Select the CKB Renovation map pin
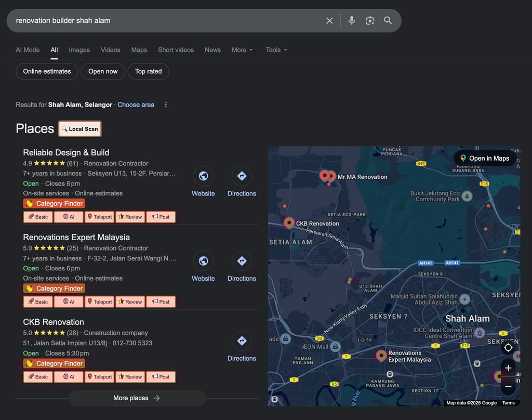 pos(289,223)
